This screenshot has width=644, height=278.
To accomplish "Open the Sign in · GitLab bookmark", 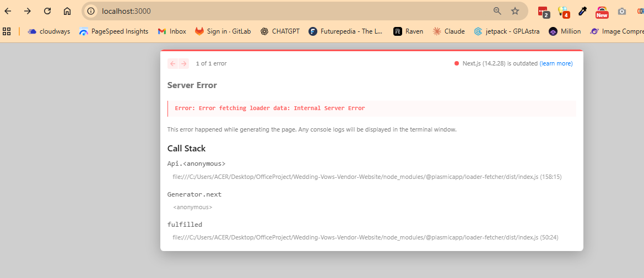I will coord(223,31).
